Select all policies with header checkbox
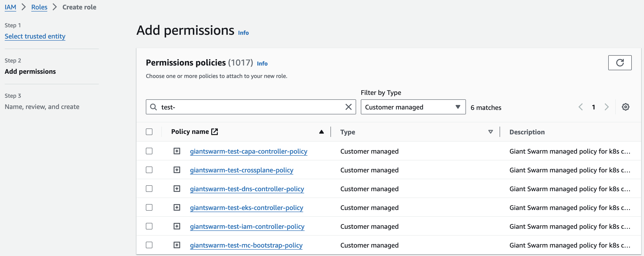 coord(149,132)
